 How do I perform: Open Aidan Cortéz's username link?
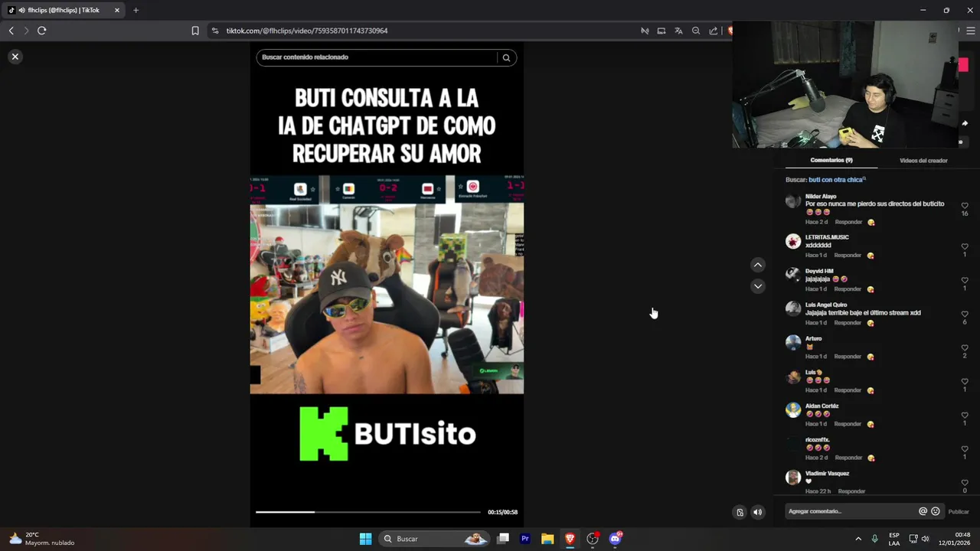coord(822,406)
